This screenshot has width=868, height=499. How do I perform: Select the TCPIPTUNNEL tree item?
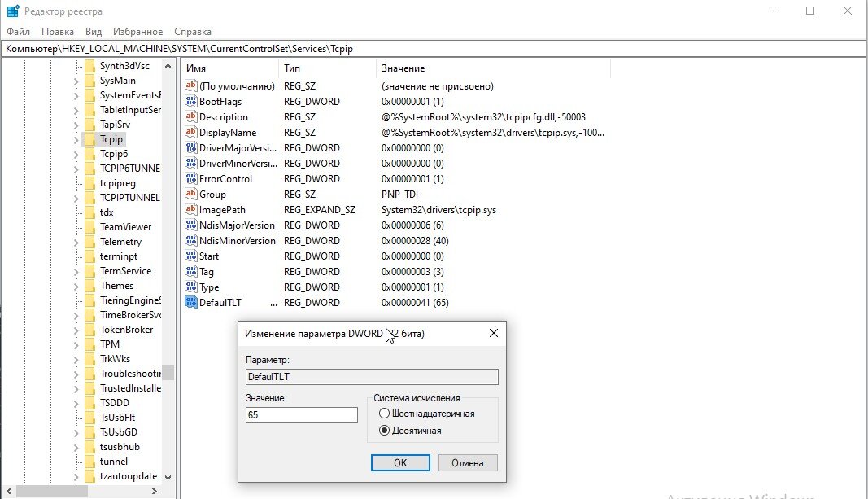coord(129,198)
